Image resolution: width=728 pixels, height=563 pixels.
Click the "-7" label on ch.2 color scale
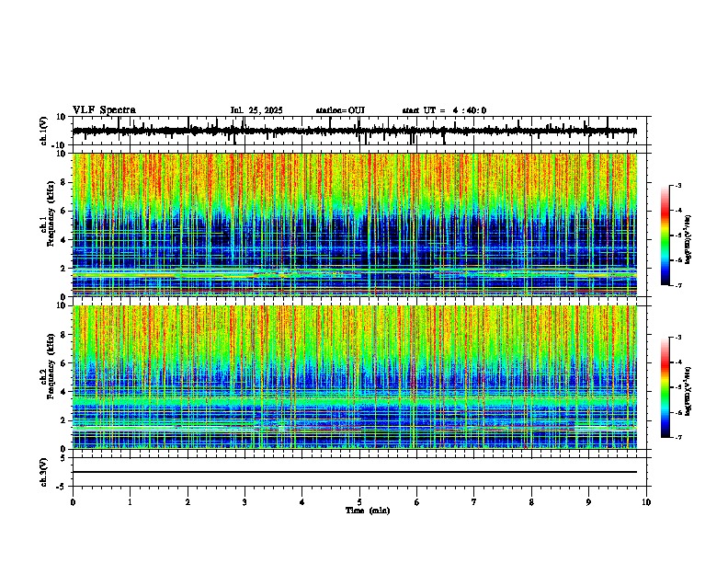[678, 438]
